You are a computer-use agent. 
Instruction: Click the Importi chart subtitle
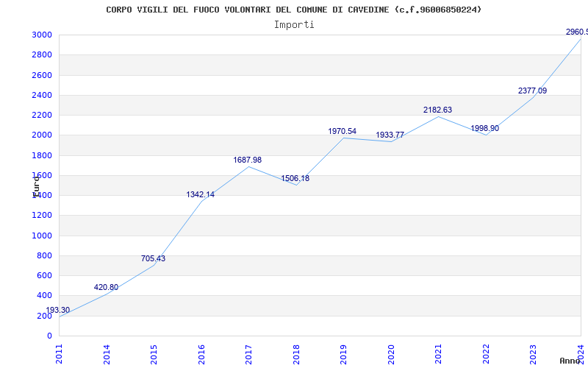(294, 25)
